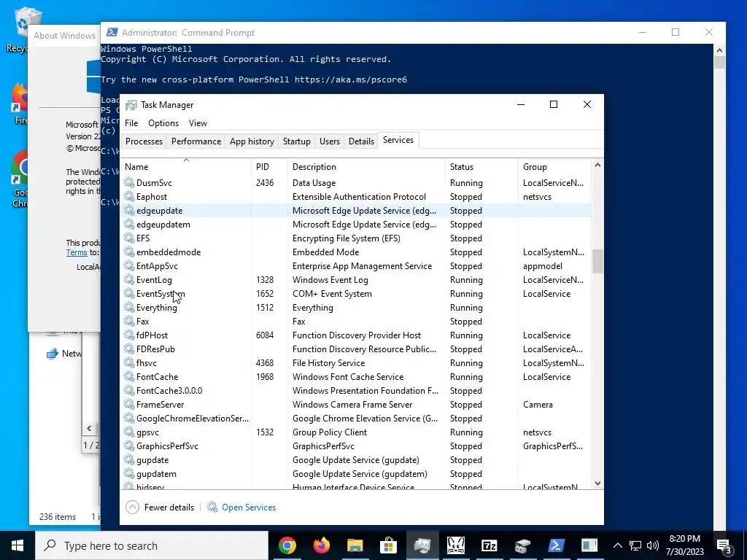The width and height of the screenshot is (747, 560).
Task: Open Google Chrome from the taskbar
Action: 287,545
